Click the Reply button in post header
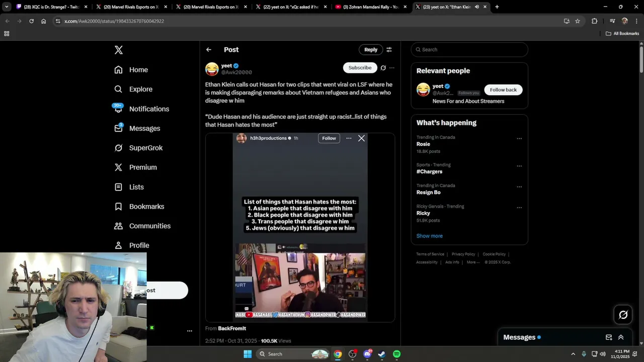Image resolution: width=644 pixels, height=362 pixels. [371, 50]
